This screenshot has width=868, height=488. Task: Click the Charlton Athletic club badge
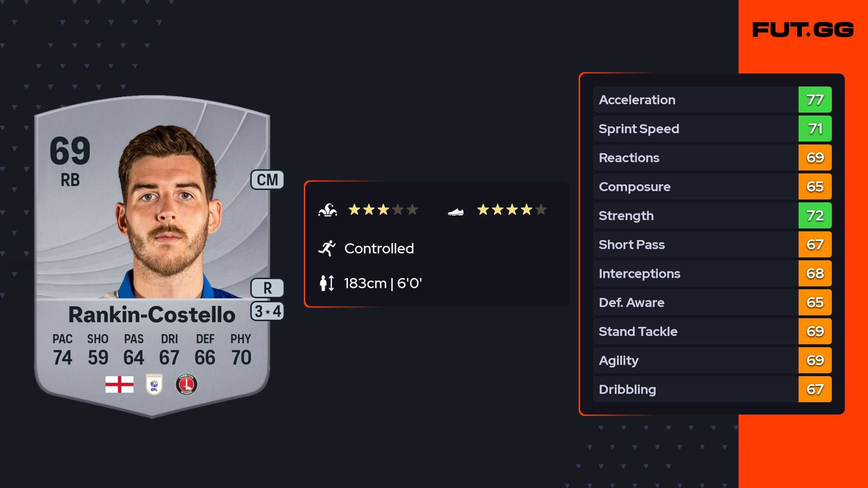point(186,384)
